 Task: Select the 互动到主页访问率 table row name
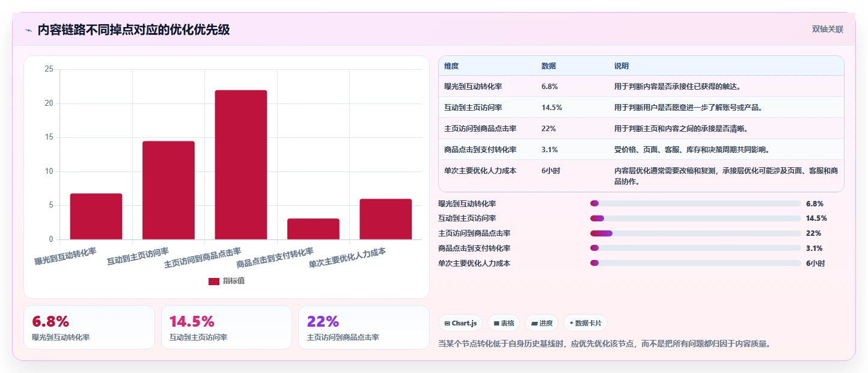click(473, 108)
